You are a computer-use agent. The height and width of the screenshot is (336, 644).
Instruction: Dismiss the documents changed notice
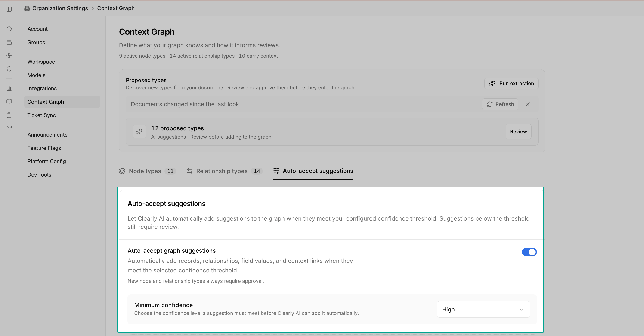527,104
